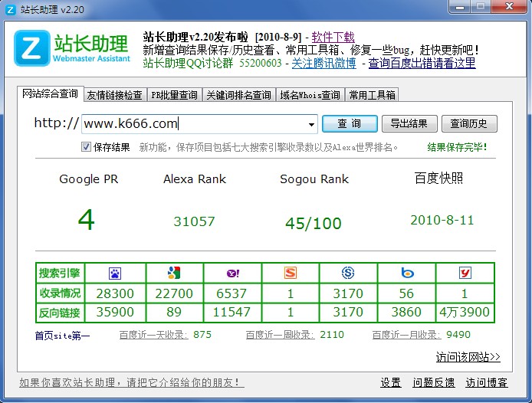The width and height of the screenshot is (532, 403).
Task: Click Bing backlink count 3860
Action: [x=406, y=312]
